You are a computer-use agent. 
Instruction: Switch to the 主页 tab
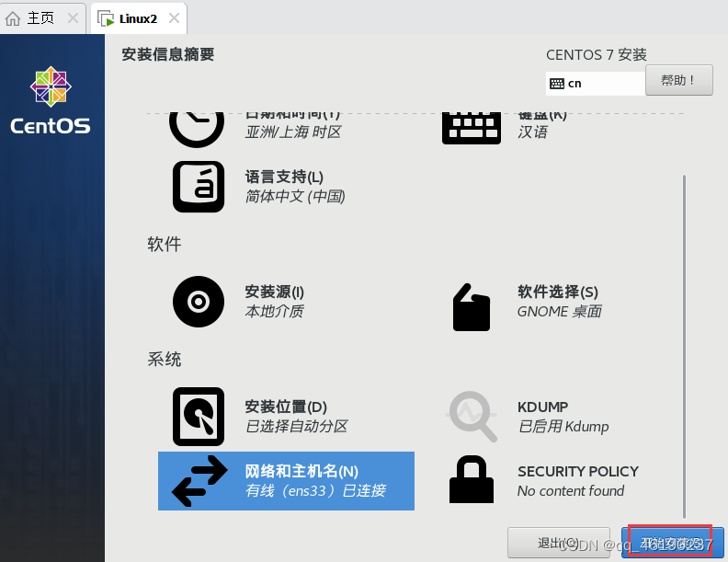pyautogui.click(x=42, y=18)
